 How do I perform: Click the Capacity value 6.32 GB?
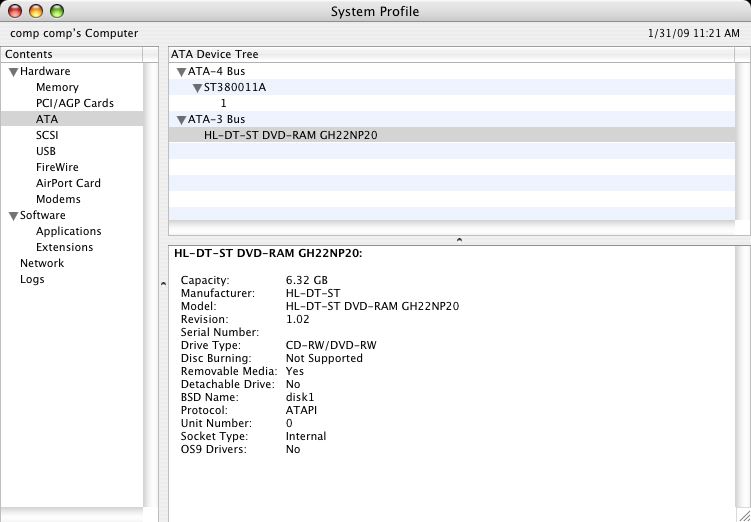point(307,280)
